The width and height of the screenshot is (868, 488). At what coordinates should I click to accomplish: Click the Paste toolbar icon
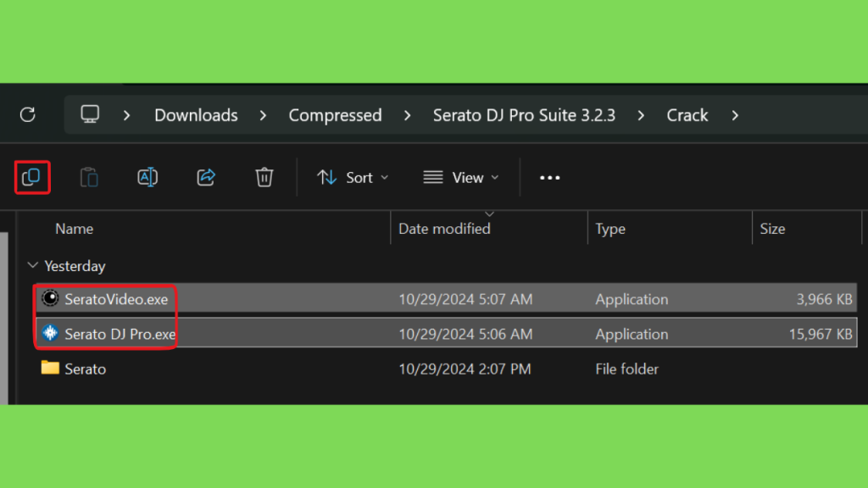pos(89,178)
